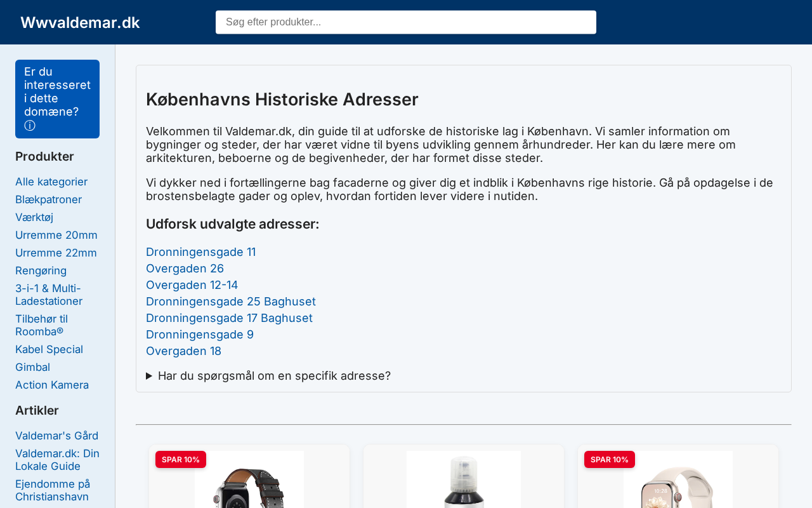Viewport: 812px width, 508px height.
Task: Open Dronningensgade 25 Baghuset link
Action: (231, 302)
